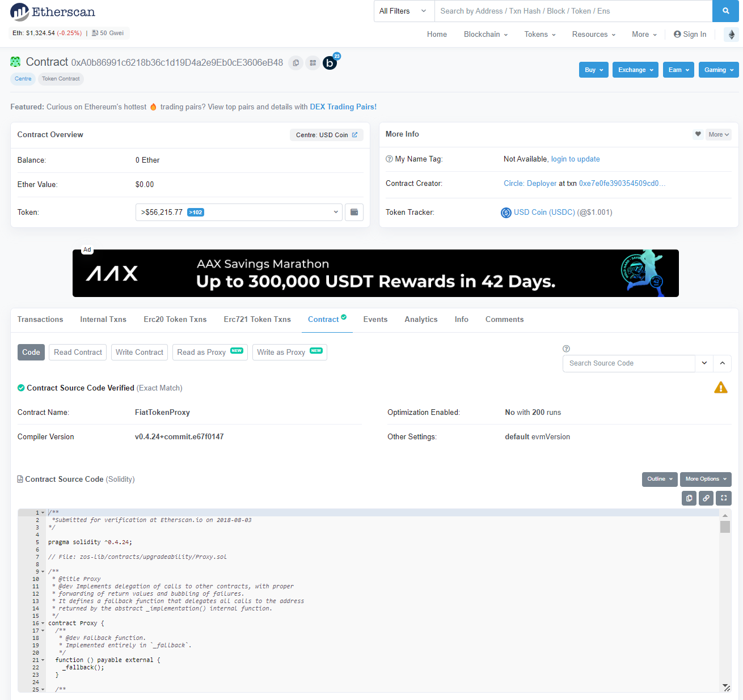Copy the source code to clipboard

click(689, 498)
